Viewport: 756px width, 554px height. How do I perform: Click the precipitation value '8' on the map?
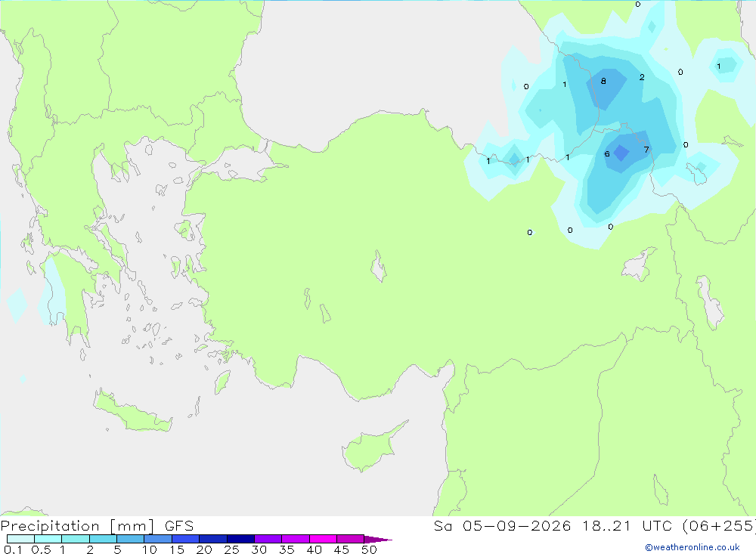click(603, 81)
